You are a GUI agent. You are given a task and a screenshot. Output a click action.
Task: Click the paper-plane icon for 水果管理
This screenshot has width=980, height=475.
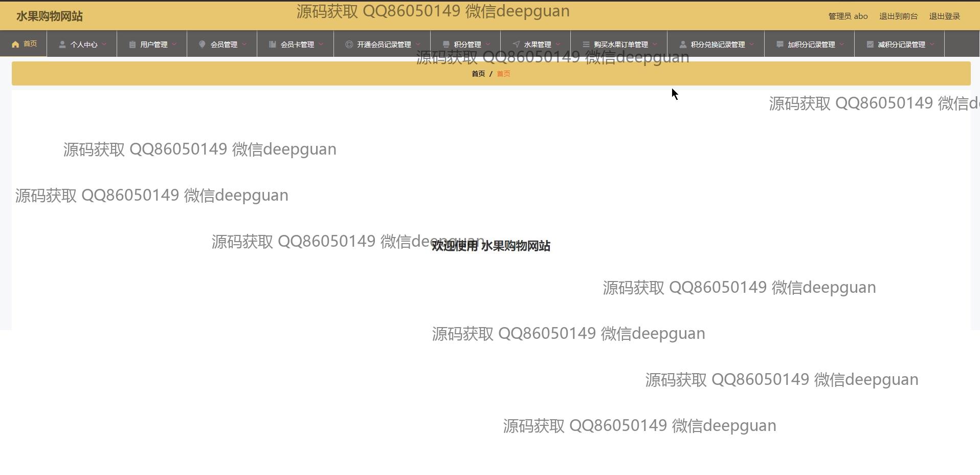pyautogui.click(x=516, y=45)
